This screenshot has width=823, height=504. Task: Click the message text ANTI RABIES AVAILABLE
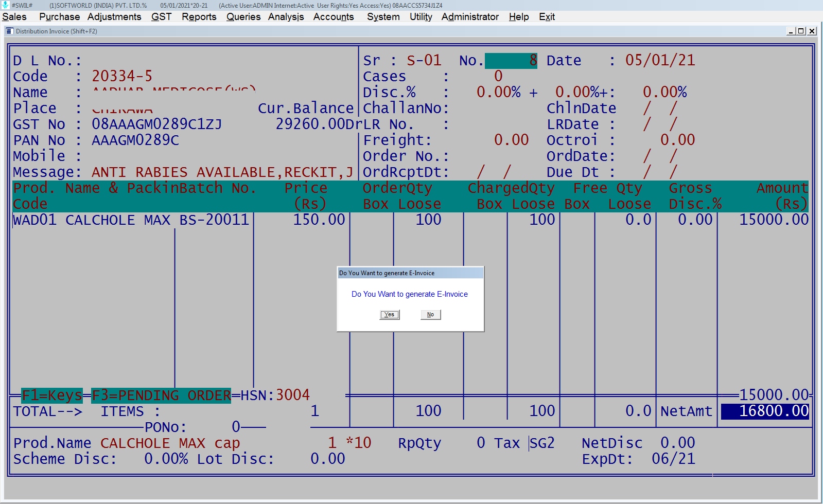pos(184,172)
